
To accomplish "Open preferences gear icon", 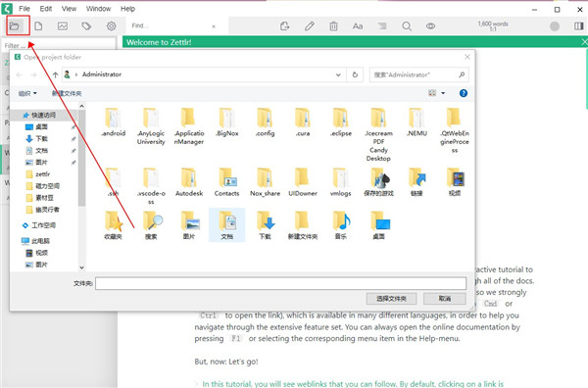I will coord(112,25).
